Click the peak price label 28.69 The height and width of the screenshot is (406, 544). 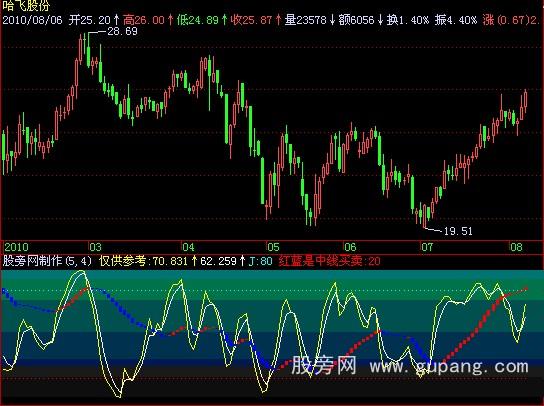point(122,32)
